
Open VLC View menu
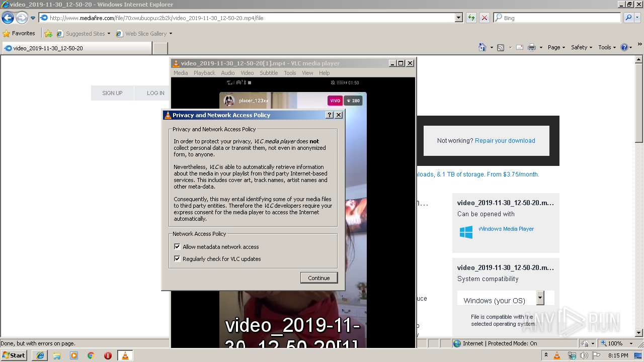307,73
